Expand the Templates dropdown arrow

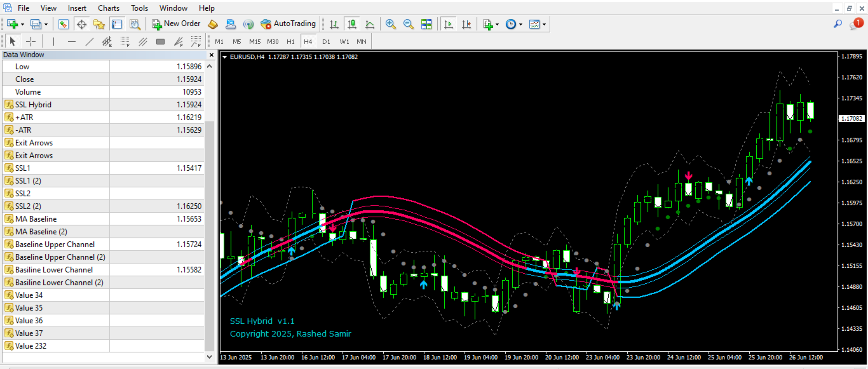click(x=545, y=24)
